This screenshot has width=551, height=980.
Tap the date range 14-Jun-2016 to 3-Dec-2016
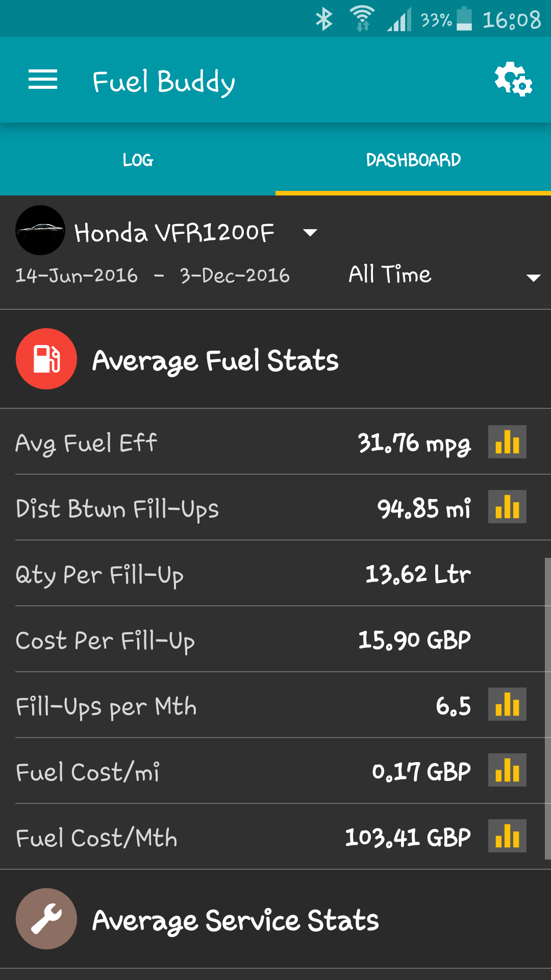coord(153,276)
